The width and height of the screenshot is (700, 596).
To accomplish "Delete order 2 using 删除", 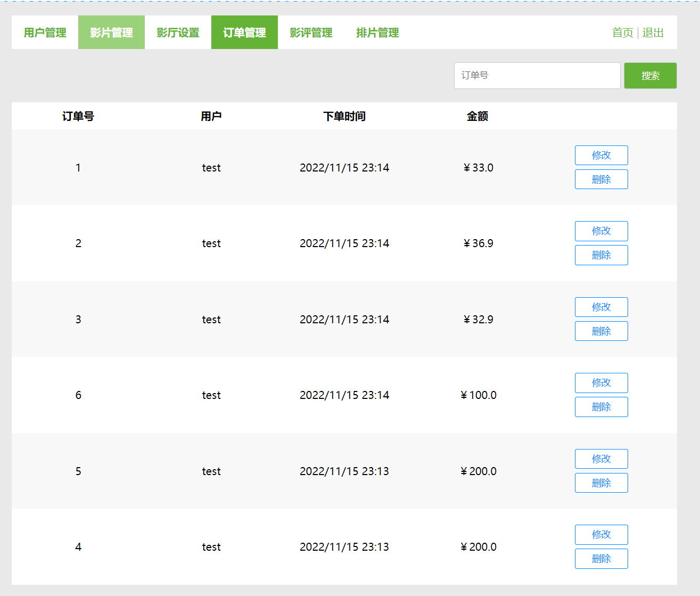I will point(601,255).
